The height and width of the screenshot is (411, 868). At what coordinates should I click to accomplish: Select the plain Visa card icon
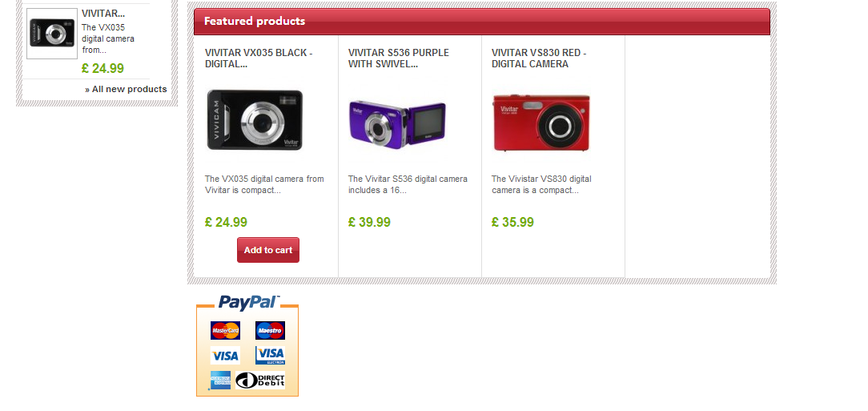tap(225, 356)
